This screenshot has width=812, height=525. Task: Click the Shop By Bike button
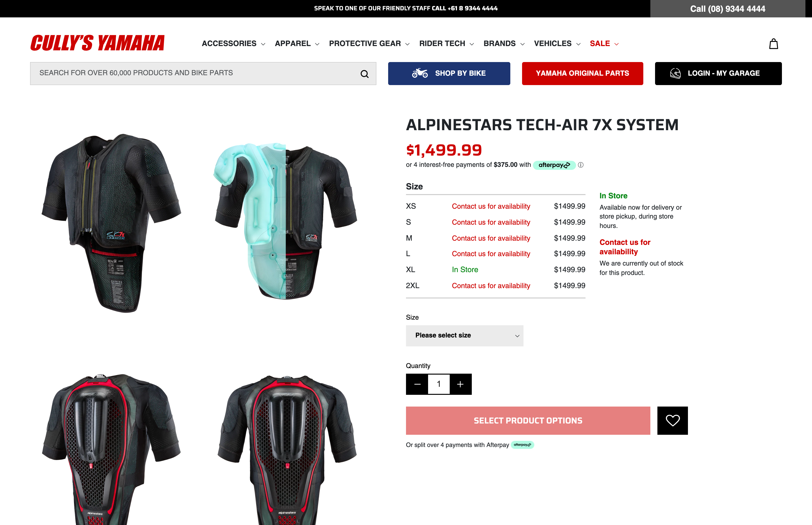[x=449, y=73]
